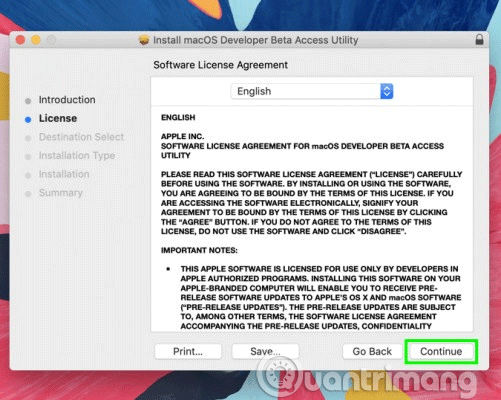Image resolution: width=501 pixels, height=400 pixels.
Task: Select the License step in sidebar
Action: (x=58, y=118)
